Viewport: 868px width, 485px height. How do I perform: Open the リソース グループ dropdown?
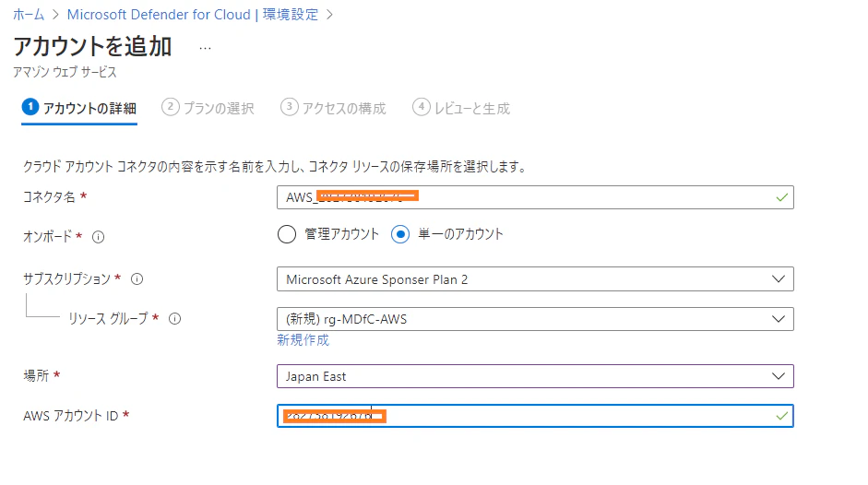pos(535,319)
